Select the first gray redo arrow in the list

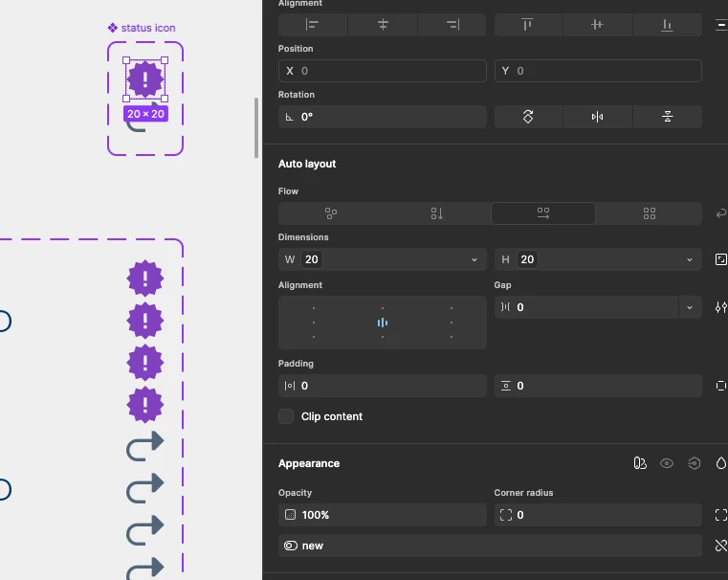[145, 446]
